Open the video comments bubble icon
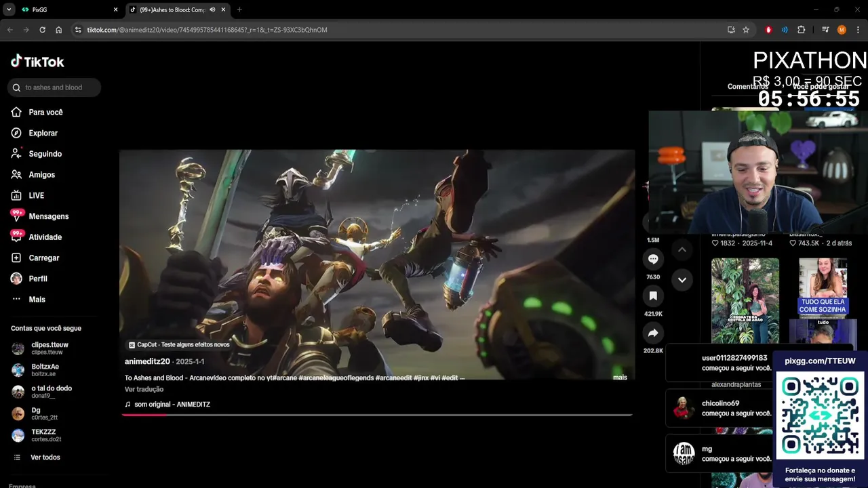This screenshot has width=868, height=488. coord(653,259)
